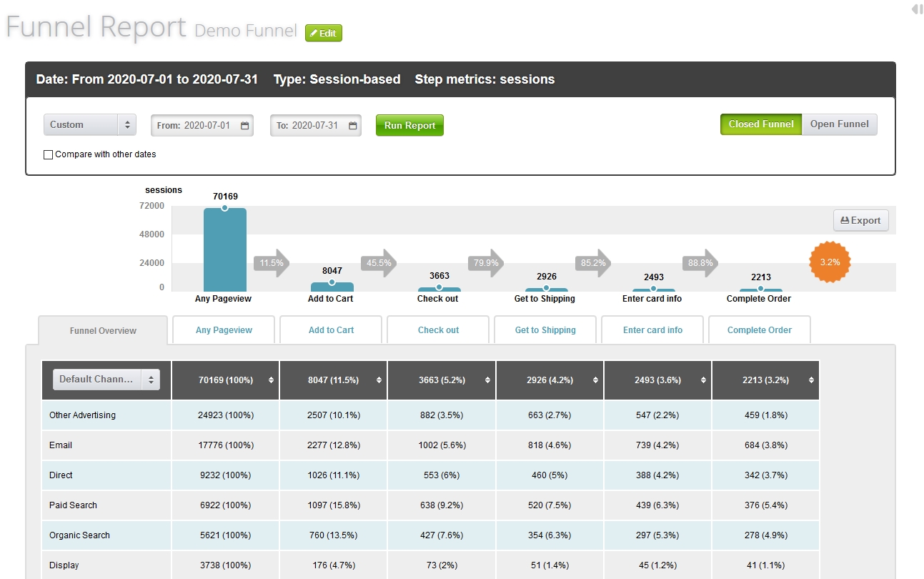
Task: Click the 70169 value label above chart
Action: click(x=225, y=196)
